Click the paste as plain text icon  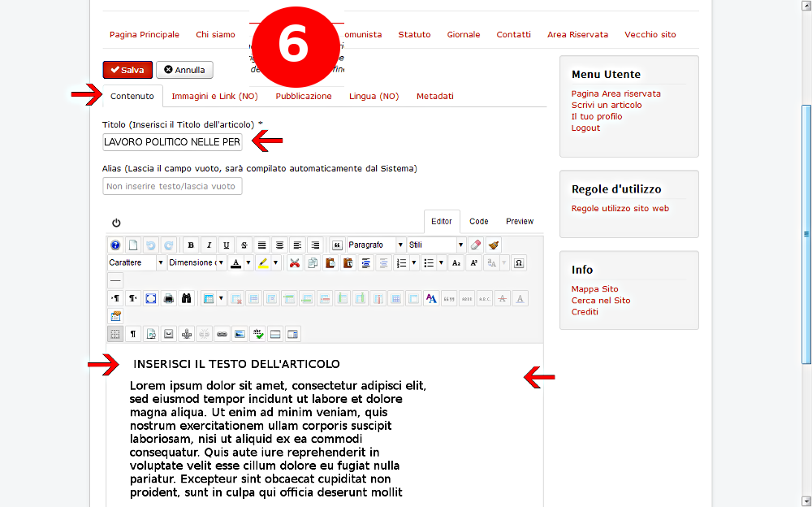[348, 262]
